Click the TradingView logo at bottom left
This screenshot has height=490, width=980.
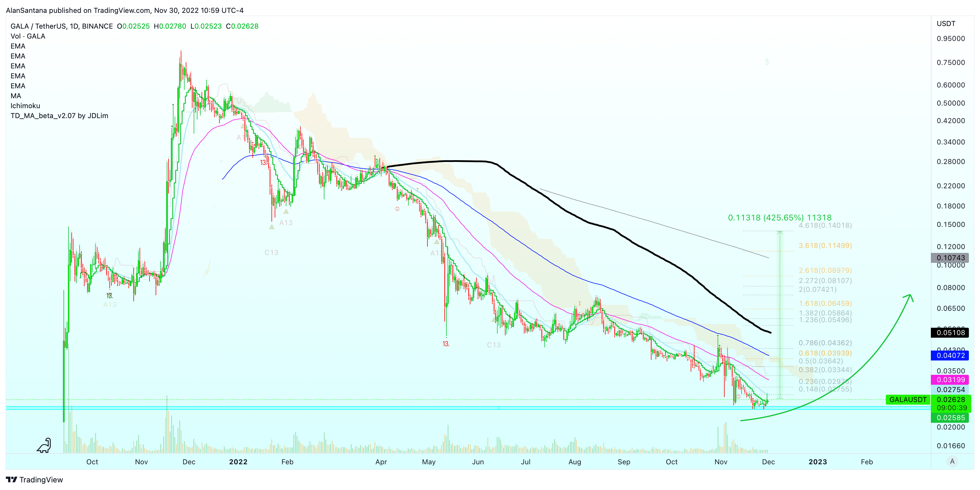pos(35,480)
